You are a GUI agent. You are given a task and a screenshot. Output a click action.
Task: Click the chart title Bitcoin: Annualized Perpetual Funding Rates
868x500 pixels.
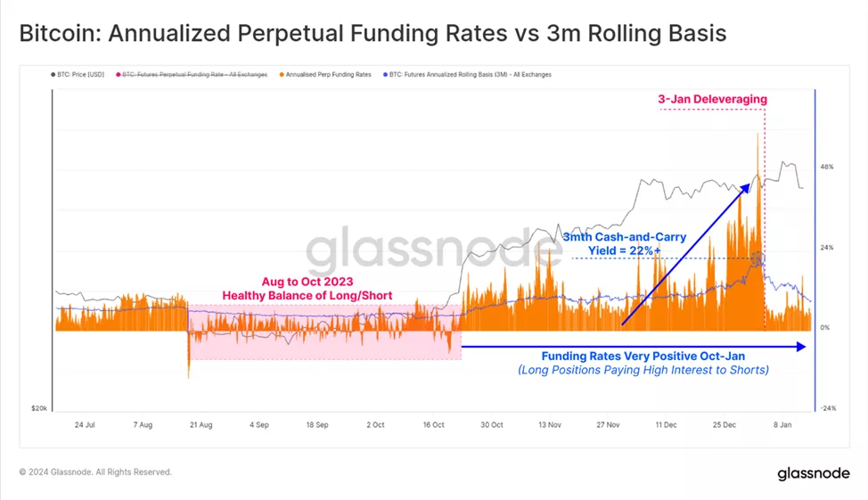click(x=373, y=34)
